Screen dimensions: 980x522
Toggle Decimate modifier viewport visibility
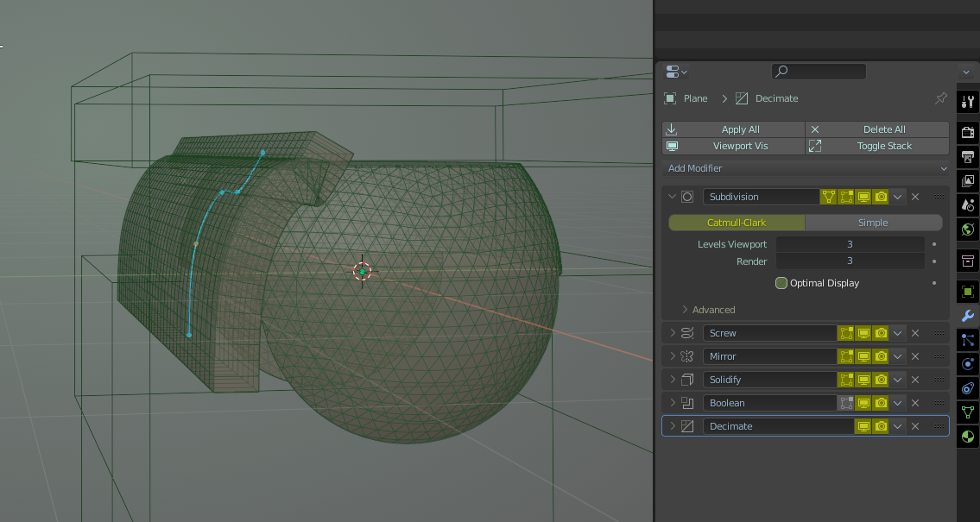tap(863, 426)
